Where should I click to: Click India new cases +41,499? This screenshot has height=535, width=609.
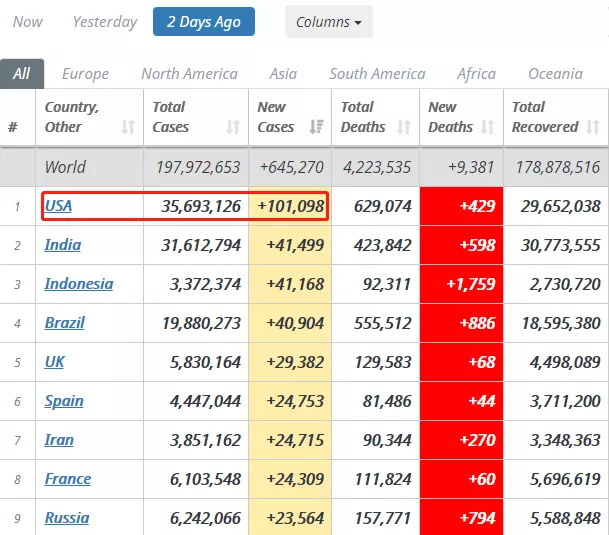[x=295, y=245]
